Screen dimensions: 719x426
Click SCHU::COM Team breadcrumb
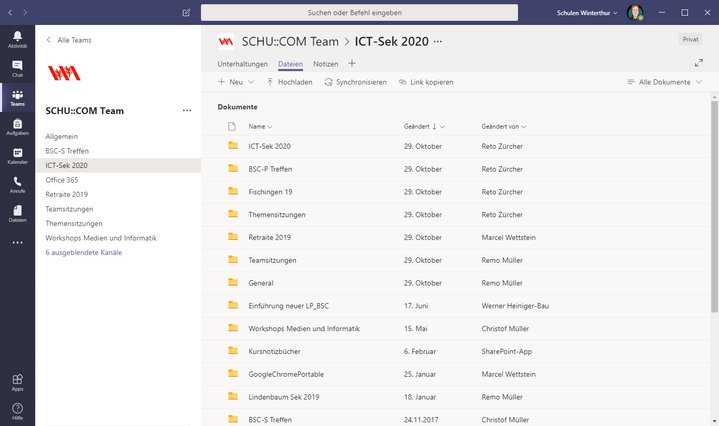tap(290, 42)
